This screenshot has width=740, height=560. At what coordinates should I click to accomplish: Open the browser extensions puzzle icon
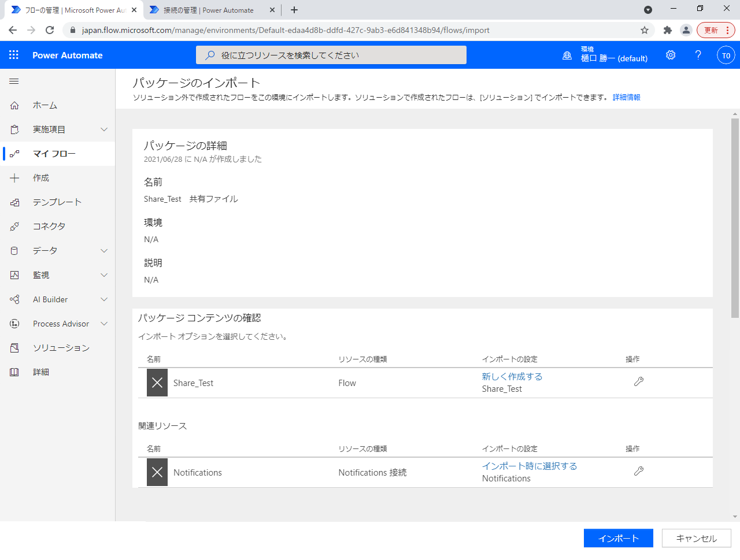coord(668,30)
